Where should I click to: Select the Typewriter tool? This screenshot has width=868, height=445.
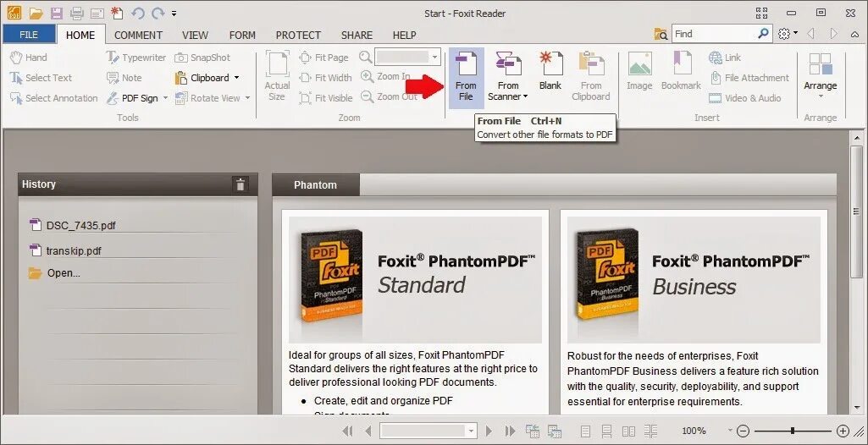(136, 58)
